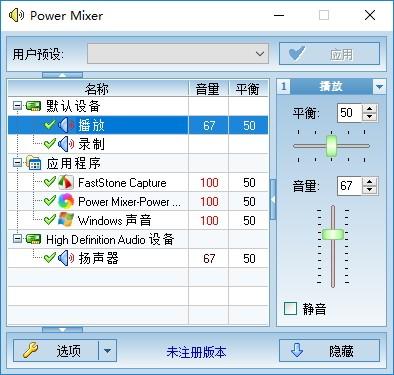Click the 播放 panel header tab
The height and width of the screenshot is (375, 394).
331,87
